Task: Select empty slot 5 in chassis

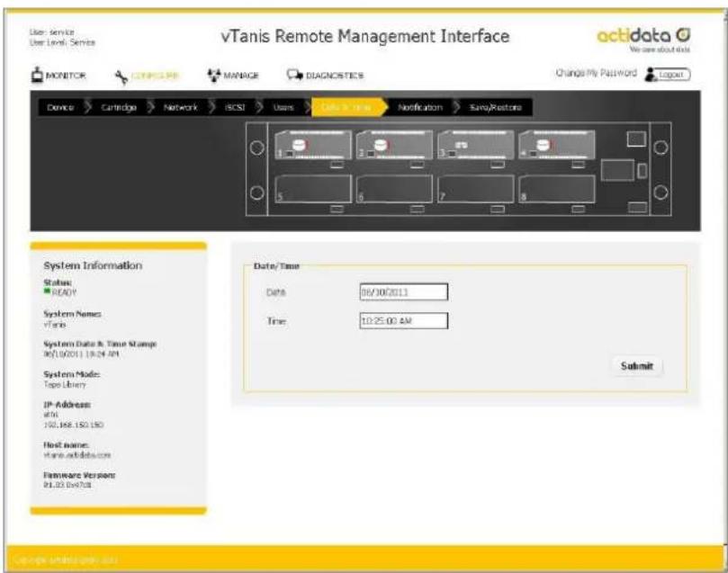Action: click(x=313, y=189)
